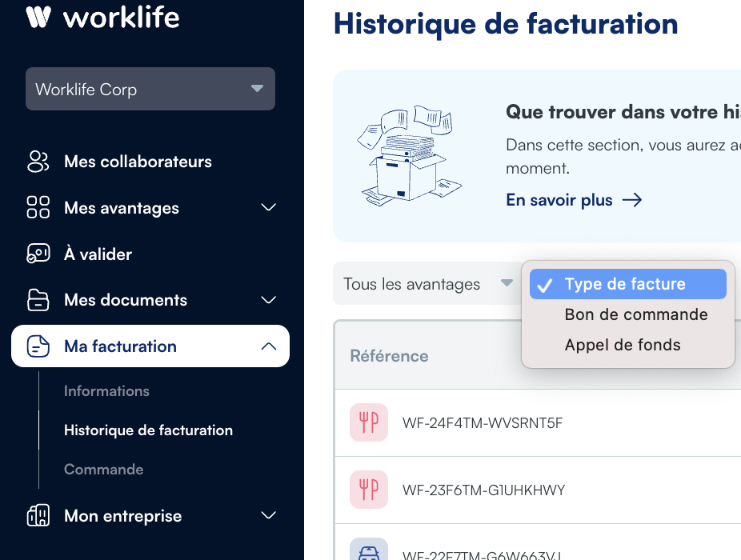
Task: Click the Mon entreprise building icon
Action: (x=38, y=516)
